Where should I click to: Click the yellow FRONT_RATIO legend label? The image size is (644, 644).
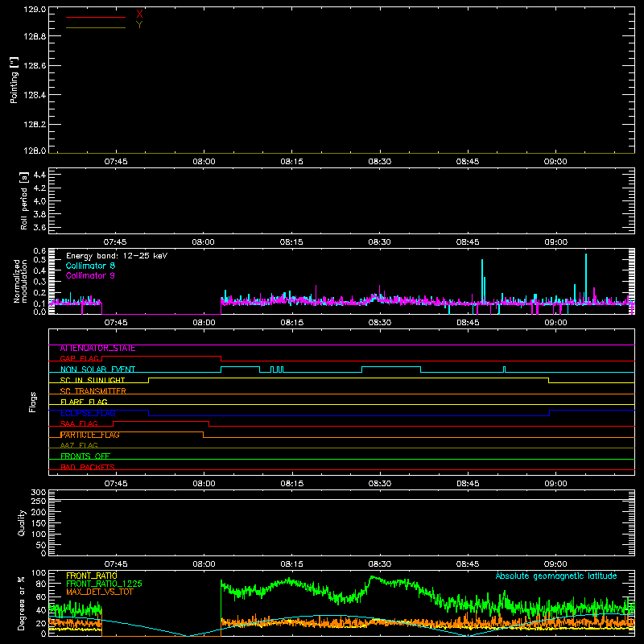pyautogui.click(x=91, y=576)
